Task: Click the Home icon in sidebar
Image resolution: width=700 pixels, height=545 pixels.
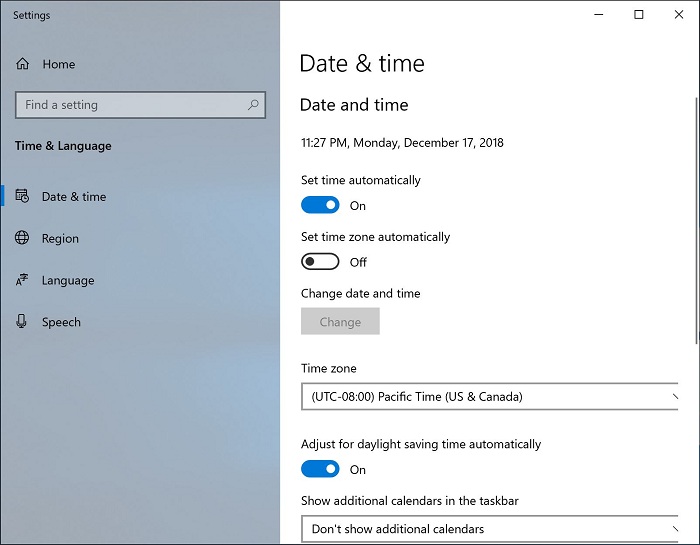Action: (23, 64)
